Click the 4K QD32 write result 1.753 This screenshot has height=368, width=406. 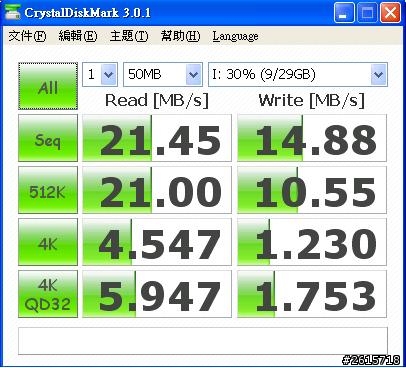point(312,294)
